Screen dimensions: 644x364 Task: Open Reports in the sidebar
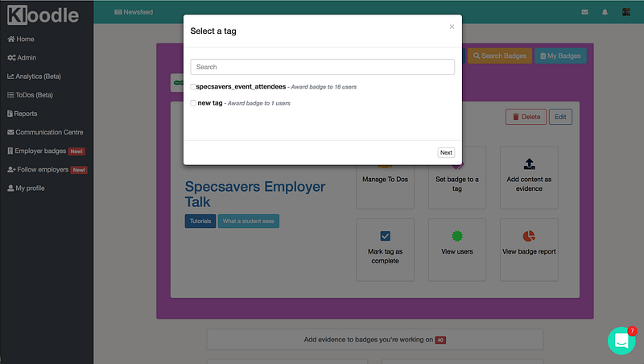pyautogui.click(x=23, y=114)
